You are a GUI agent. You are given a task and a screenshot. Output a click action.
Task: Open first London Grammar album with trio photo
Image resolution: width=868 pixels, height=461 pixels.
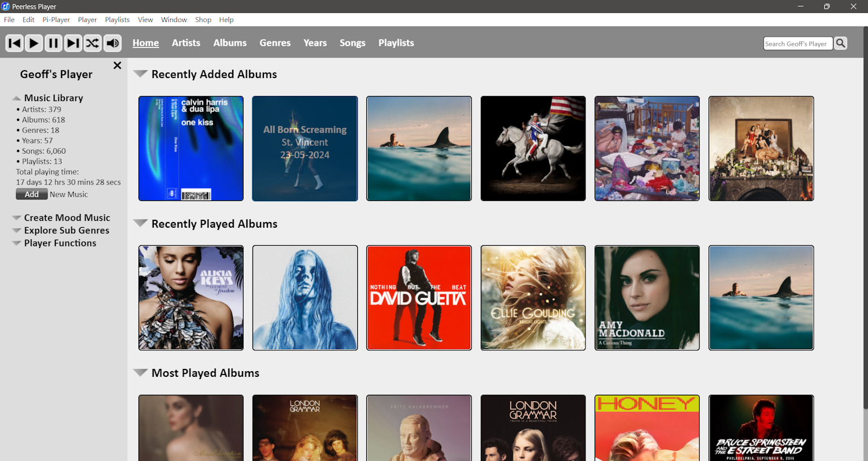pyautogui.click(x=305, y=428)
